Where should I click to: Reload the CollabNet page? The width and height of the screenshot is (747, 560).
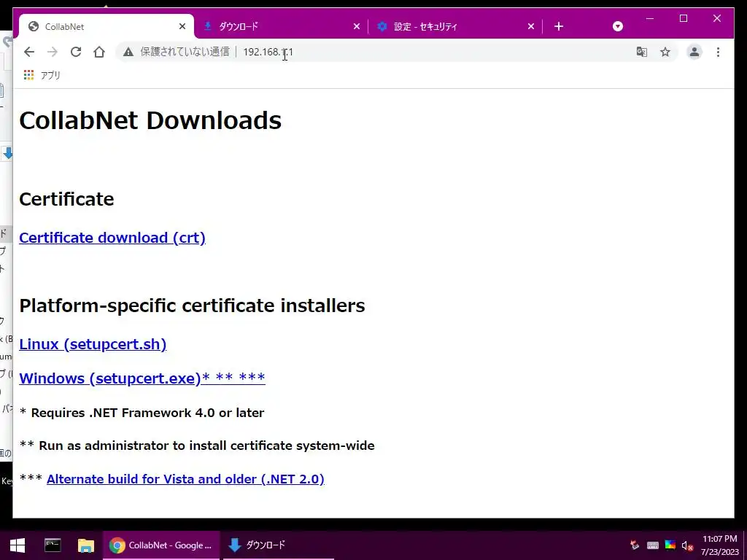[76, 52]
